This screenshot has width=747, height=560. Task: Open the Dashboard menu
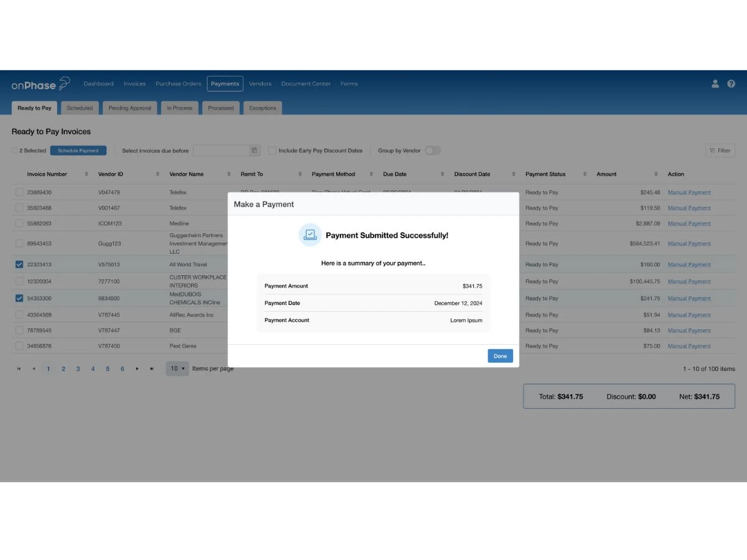(98, 84)
